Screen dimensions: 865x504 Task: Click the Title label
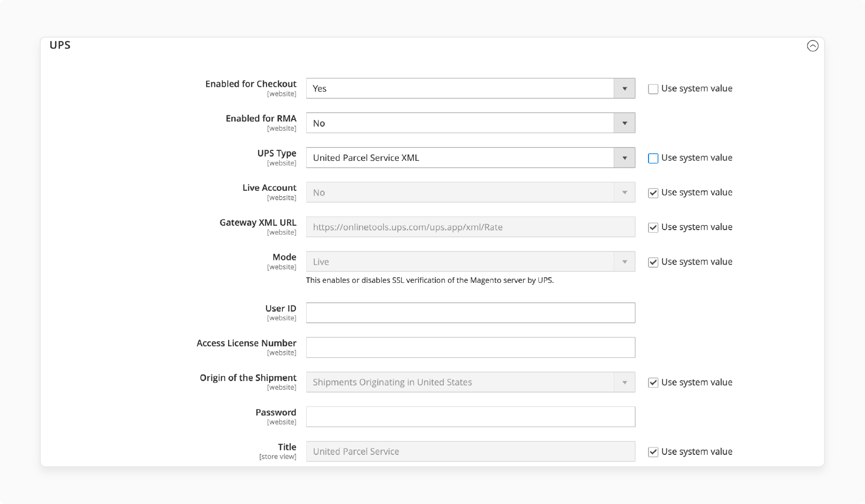click(287, 447)
